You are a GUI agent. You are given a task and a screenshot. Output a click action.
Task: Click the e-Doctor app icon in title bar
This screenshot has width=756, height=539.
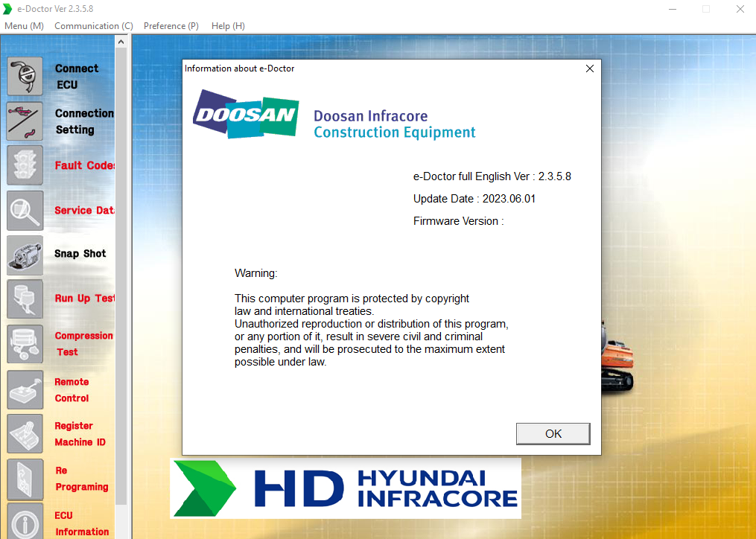point(7,9)
